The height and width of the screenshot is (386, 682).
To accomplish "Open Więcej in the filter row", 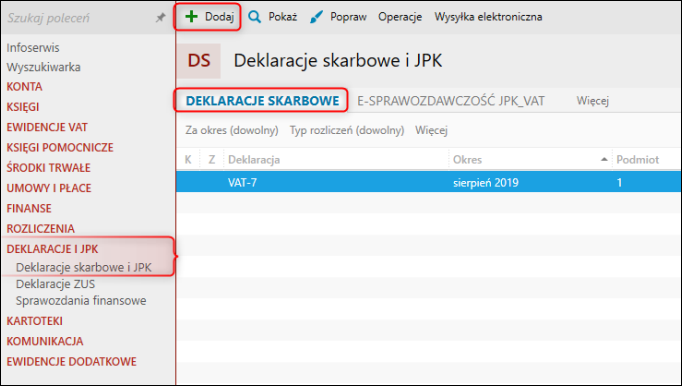I will point(431,130).
